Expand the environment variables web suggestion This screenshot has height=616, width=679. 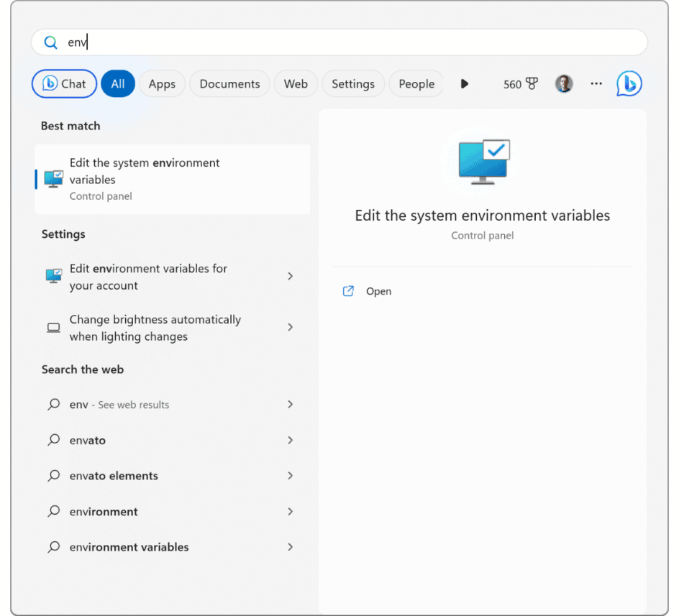coord(290,546)
